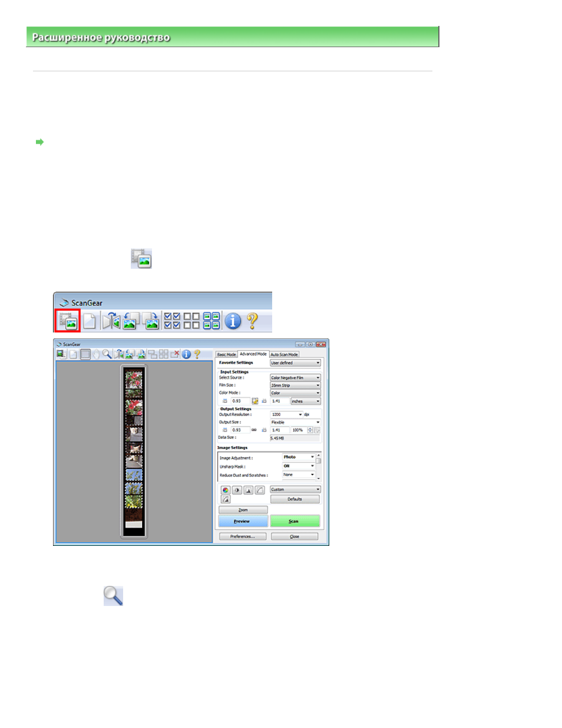Click the blue Preview button
This screenshot has width=562, height=728.
pyautogui.click(x=243, y=521)
